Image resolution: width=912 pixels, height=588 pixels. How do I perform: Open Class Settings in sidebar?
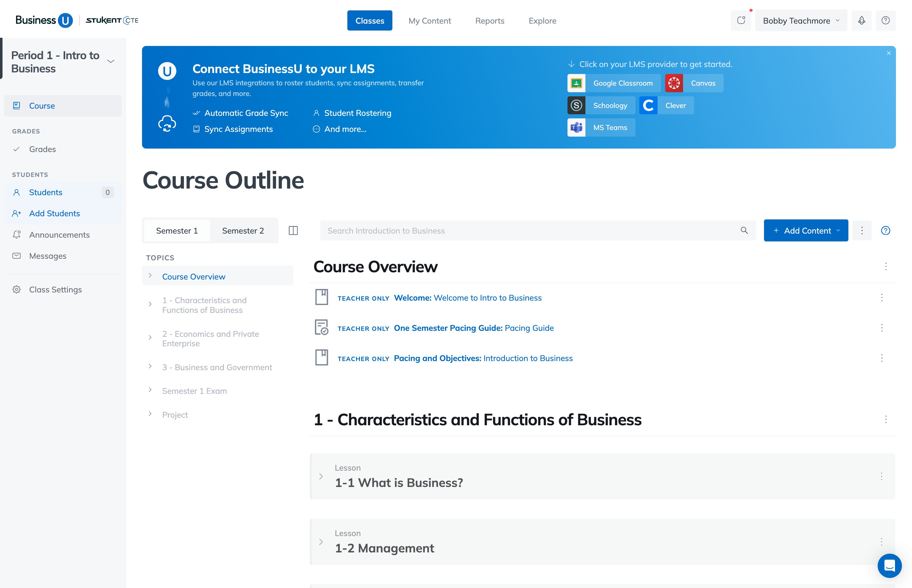[63, 289]
